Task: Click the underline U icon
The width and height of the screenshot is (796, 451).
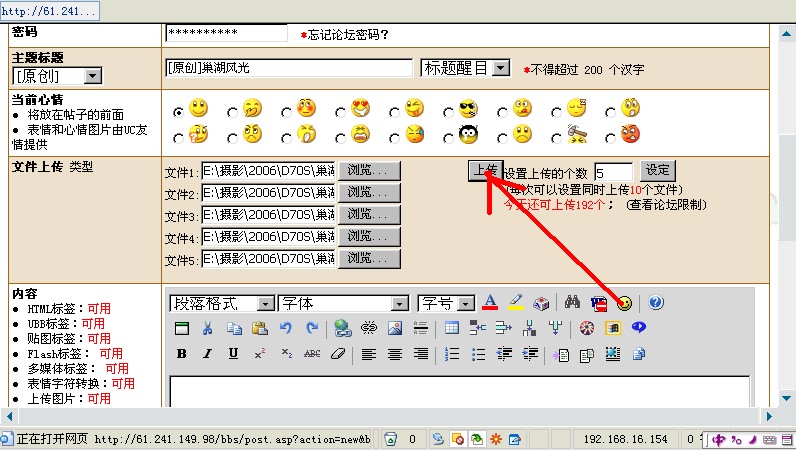Action: pos(233,354)
